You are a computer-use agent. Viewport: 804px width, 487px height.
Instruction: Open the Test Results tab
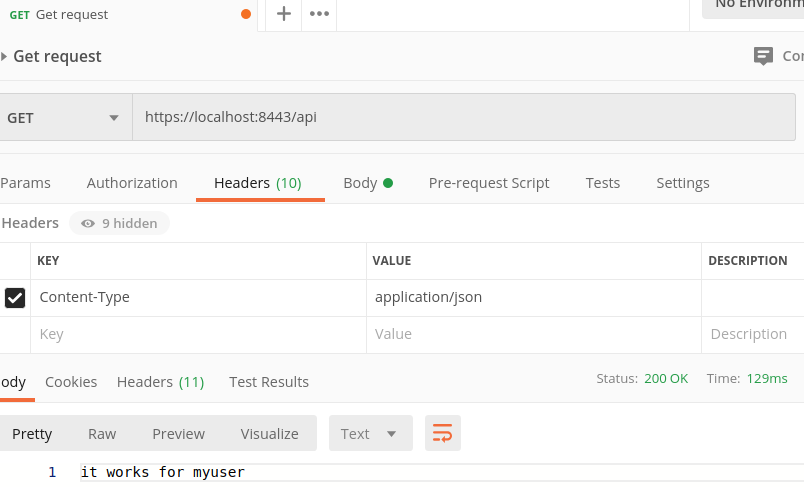click(x=269, y=382)
